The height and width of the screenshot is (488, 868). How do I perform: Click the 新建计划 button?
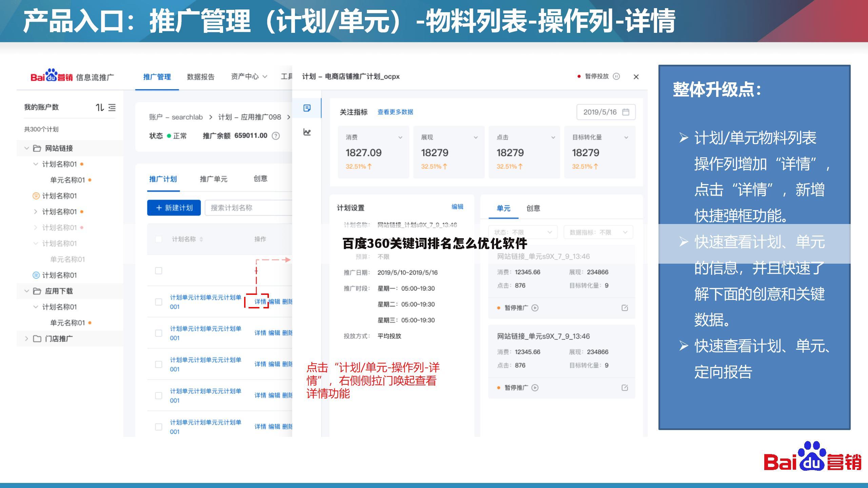[174, 208]
